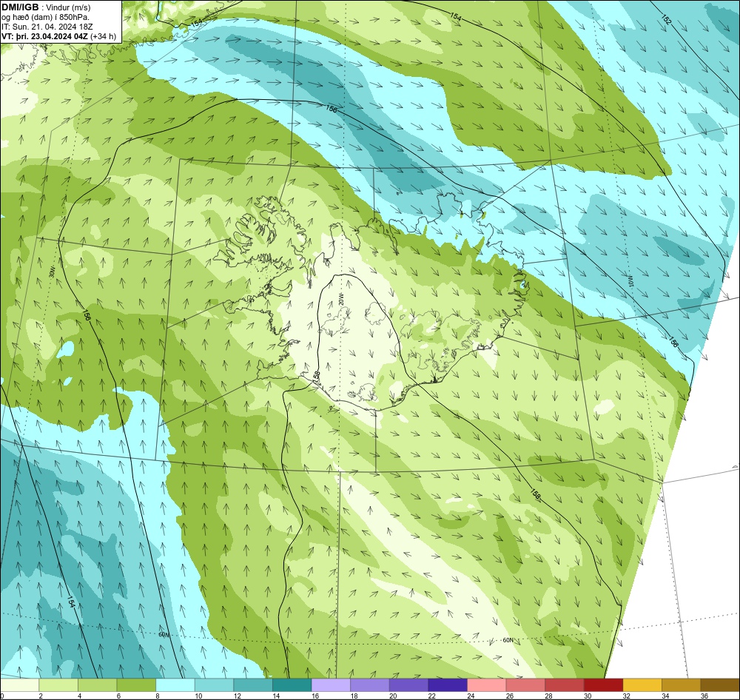The width and height of the screenshot is (740, 700).
Task: Select the "IT: Sun. 21. 04. 2024 18Z" text
Action: coord(47,27)
